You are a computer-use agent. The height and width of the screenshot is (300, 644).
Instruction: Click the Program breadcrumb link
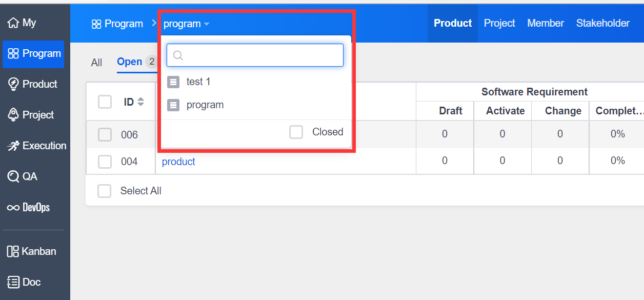[117, 24]
